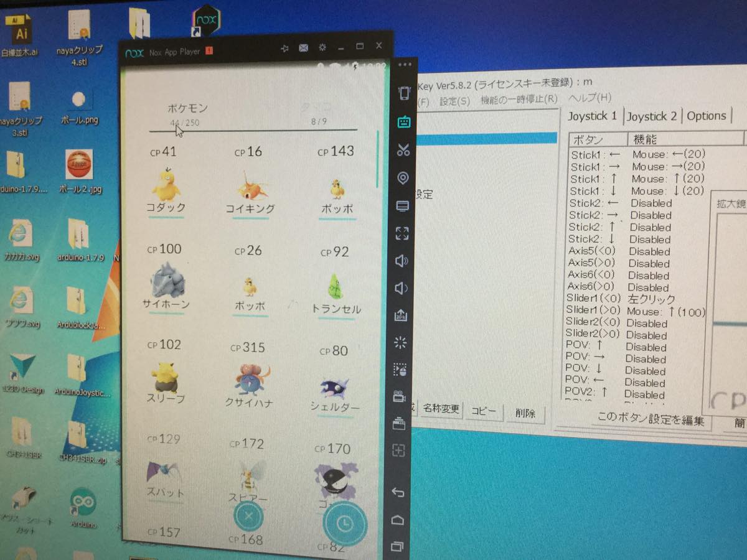This screenshot has height=560, width=747.
Task: Select the ズバット Pokémon CP129
Action: point(164,468)
